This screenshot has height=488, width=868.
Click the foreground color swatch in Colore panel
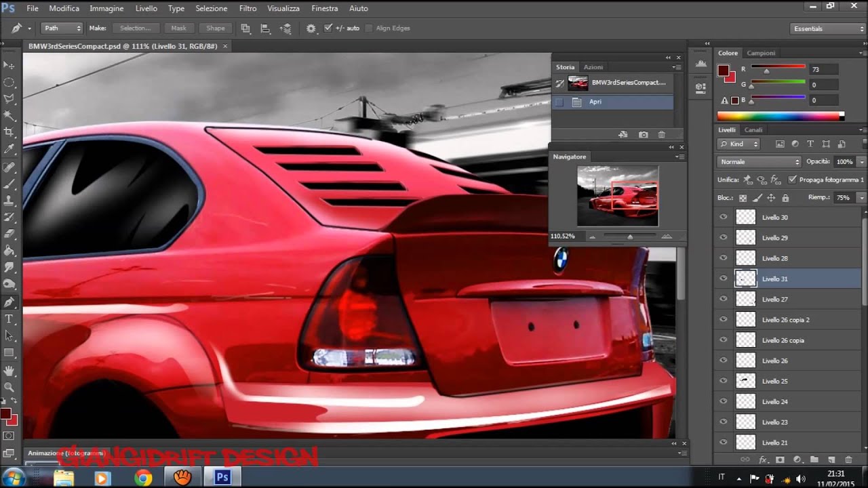723,70
